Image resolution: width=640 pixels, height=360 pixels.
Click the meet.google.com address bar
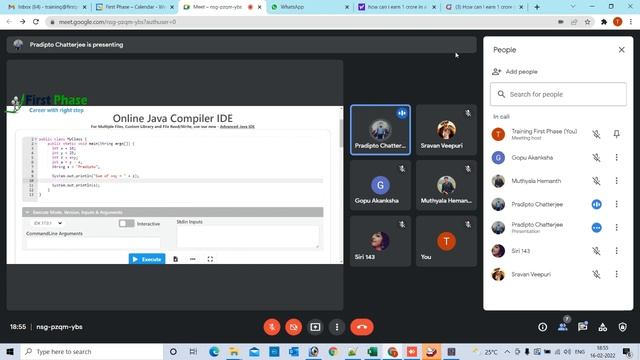(x=302, y=22)
